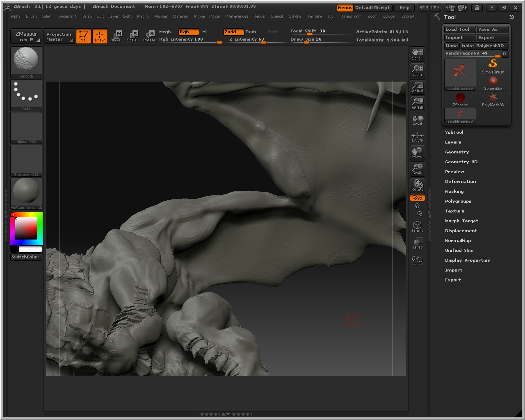
Task: Set canvas to AAHalf size
Action: pos(418,103)
